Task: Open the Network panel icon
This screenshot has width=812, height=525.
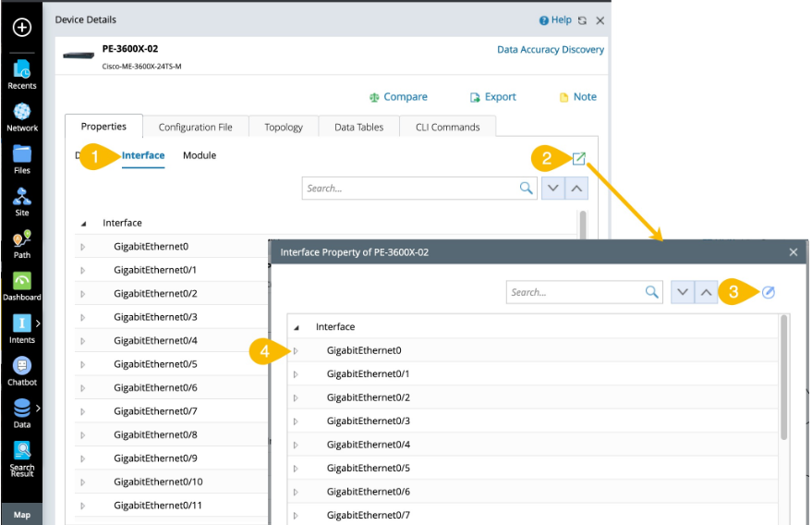Action: pos(22,115)
